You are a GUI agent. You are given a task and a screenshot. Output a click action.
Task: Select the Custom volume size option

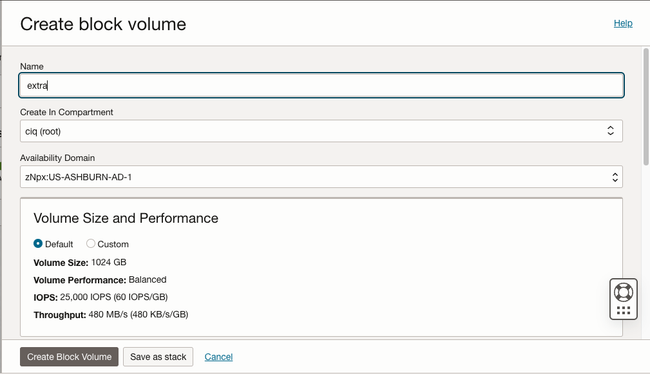[x=90, y=244]
